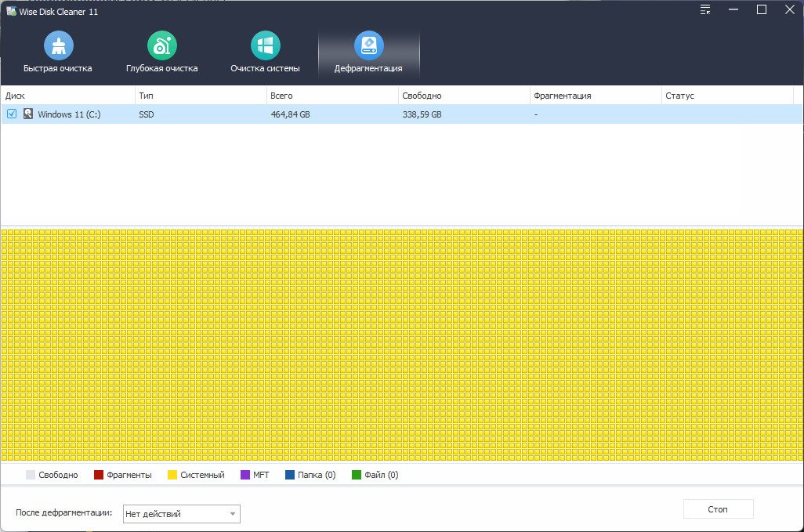Expand the После дефрагментации dropdown arrow
The image size is (804, 532).
232,514
